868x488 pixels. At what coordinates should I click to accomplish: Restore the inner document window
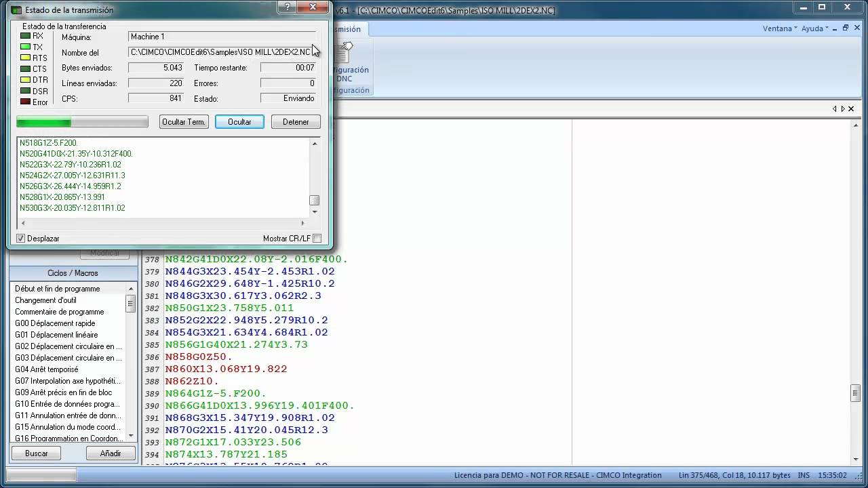click(x=846, y=28)
